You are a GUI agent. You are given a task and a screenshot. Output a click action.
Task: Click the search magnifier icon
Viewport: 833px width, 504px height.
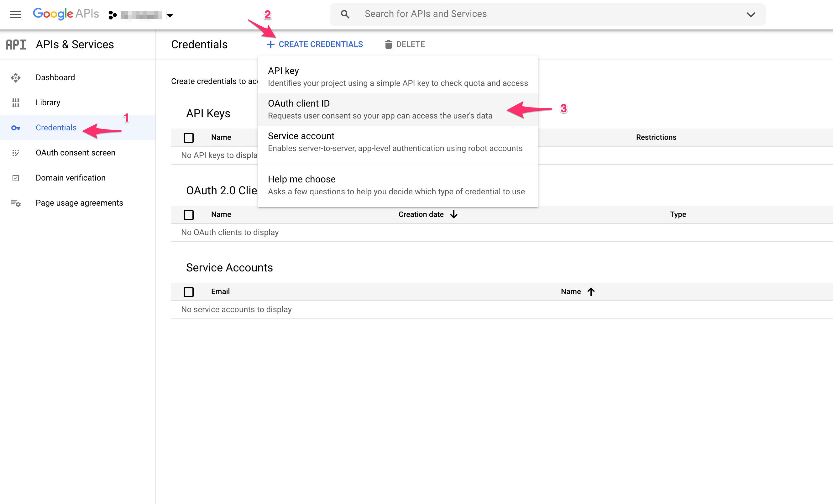tap(345, 14)
